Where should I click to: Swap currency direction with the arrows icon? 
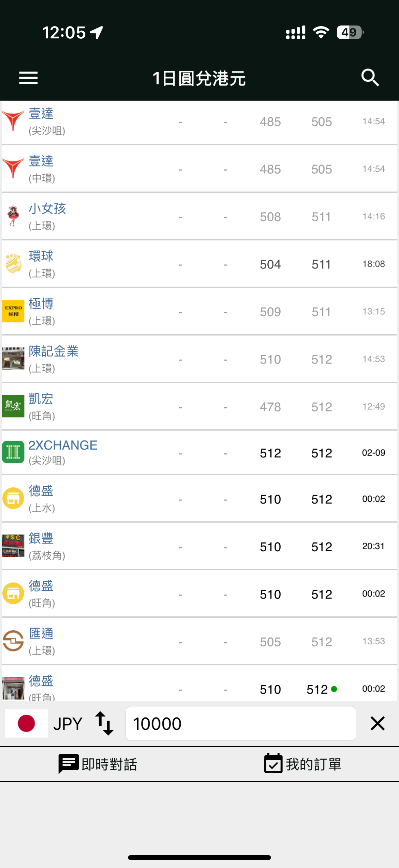click(104, 723)
